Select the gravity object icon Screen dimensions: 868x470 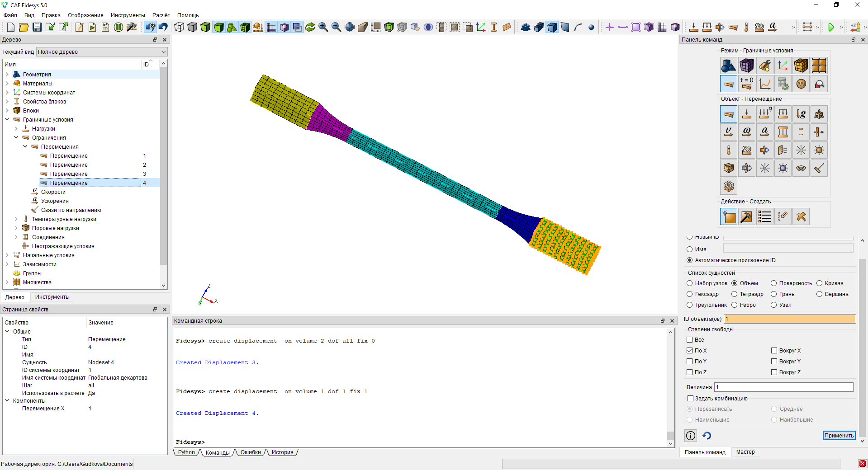click(801, 114)
